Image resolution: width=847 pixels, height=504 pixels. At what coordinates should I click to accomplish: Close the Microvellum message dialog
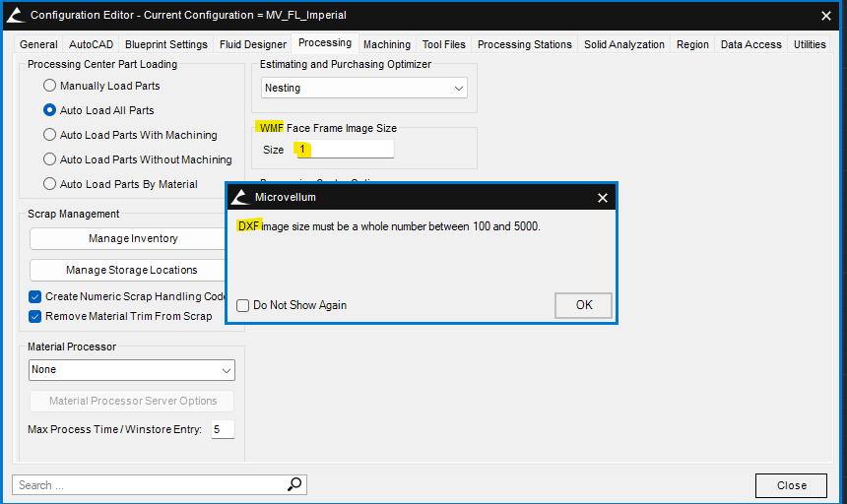pyautogui.click(x=603, y=198)
